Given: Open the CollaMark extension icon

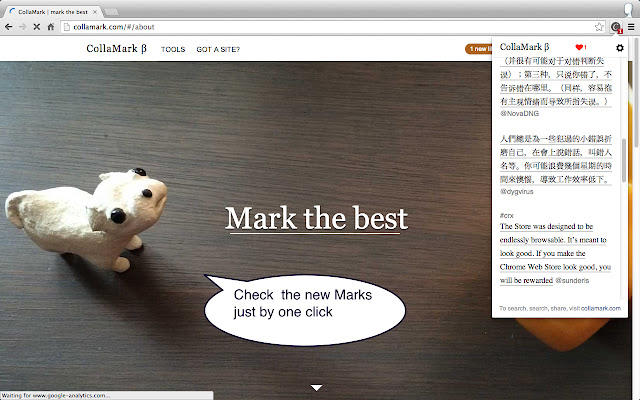Looking at the screenshot, I should [x=616, y=27].
